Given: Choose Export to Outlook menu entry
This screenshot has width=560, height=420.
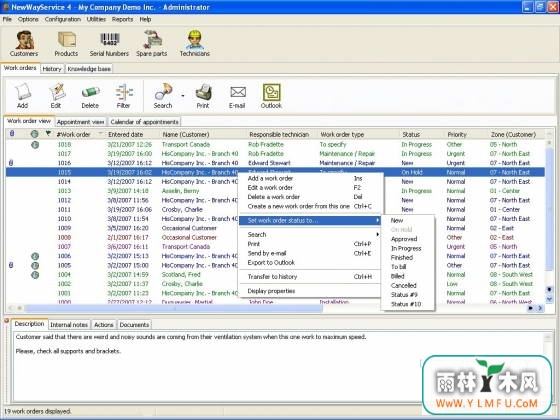Looking at the screenshot, I should tap(310, 262).
